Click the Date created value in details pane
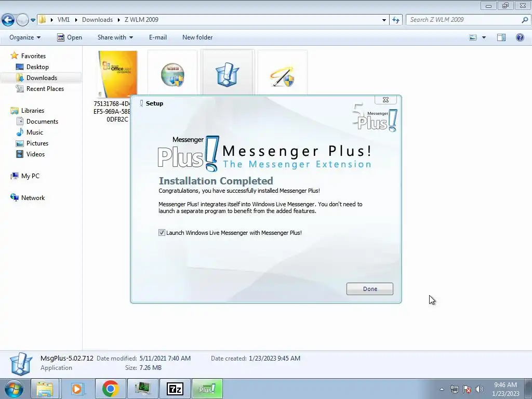 pyautogui.click(x=274, y=358)
